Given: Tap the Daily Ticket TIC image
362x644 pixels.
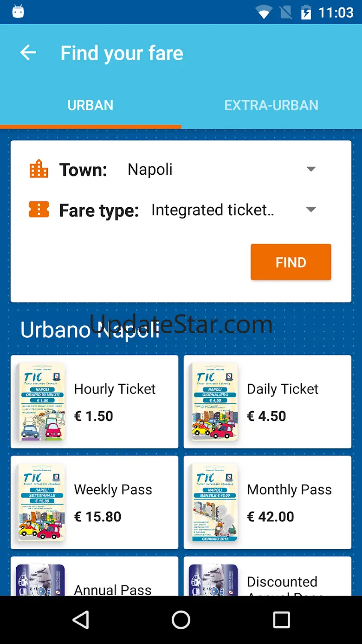Looking at the screenshot, I should click(214, 402).
